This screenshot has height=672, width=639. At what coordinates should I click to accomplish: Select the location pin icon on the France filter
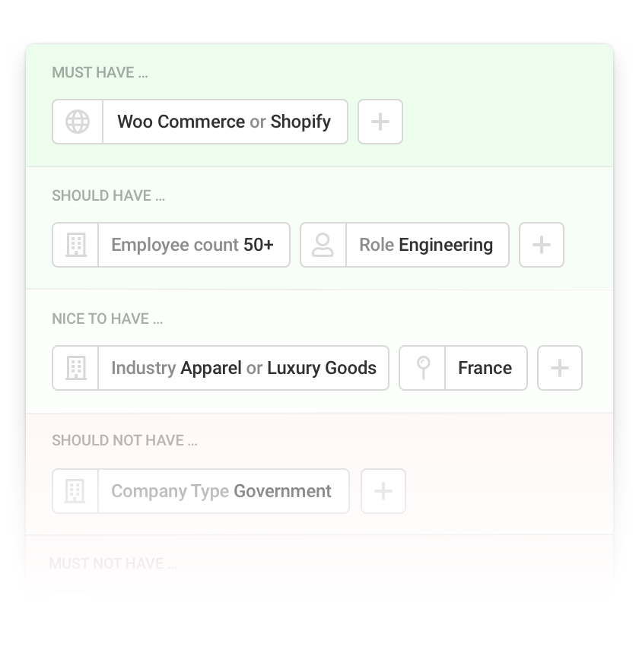coord(422,368)
